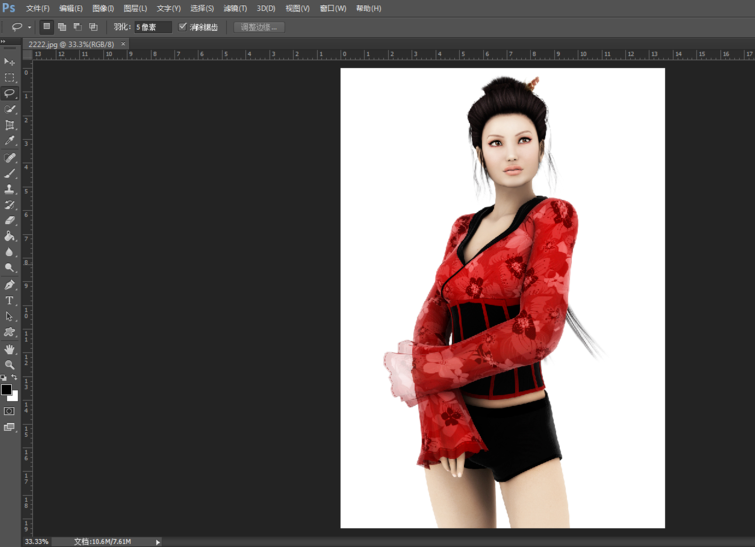Choose 'New selection' mode in options bar
Image resolution: width=755 pixels, height=547 pixels.
[x=46, y=27]
